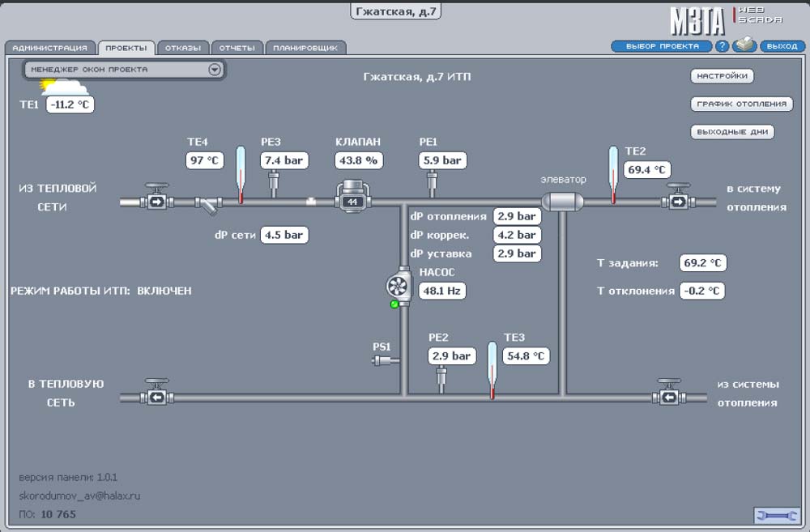Click the valve to heating system
This screenshot has width=810, height=532.
pos(678,197)
